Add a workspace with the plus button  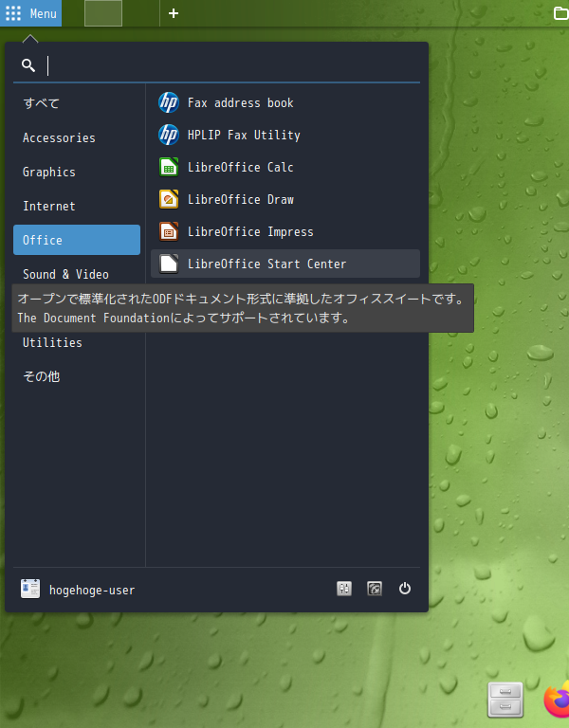(174, 13)
